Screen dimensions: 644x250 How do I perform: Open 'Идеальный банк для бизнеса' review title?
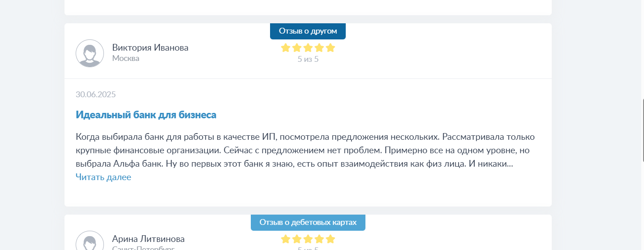tap(146, 115)
